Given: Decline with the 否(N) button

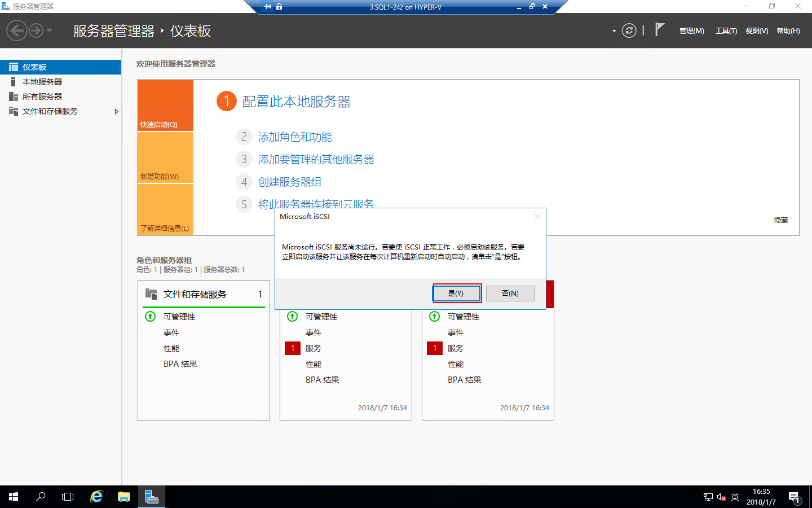Looking at the screenshot, I should coord(510,294).
